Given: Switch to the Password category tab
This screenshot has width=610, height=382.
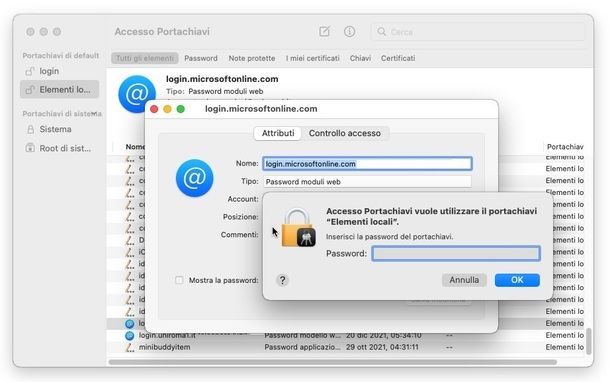Looking at the screenshot, I should pyautogui.click(x=201, y=58).
